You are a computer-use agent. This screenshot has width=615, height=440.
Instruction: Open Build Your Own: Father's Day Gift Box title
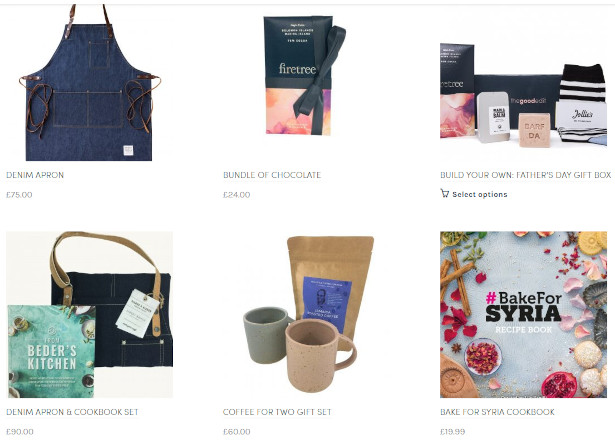click(x=526, y=175)
